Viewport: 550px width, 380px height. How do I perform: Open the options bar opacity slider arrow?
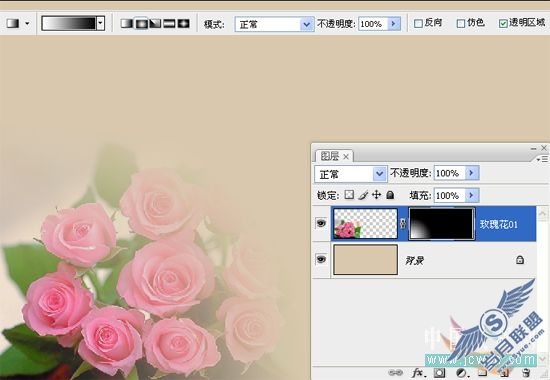coord(394,24)
